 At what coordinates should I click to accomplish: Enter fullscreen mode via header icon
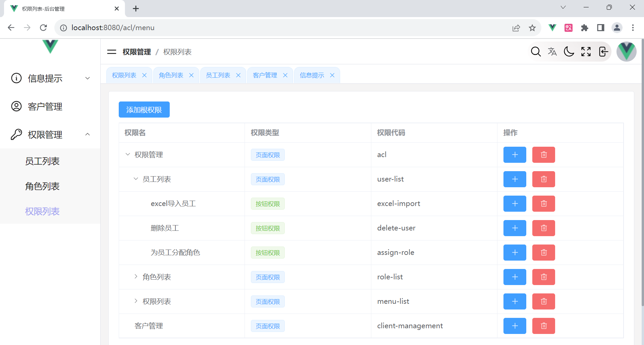point(586,52)
